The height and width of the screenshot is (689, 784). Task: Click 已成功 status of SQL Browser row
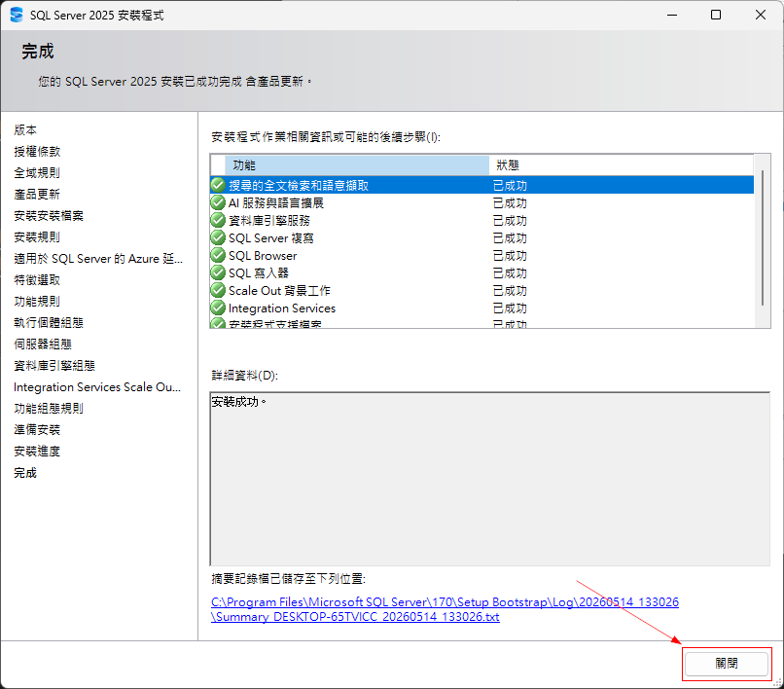(x=510, y=256)
